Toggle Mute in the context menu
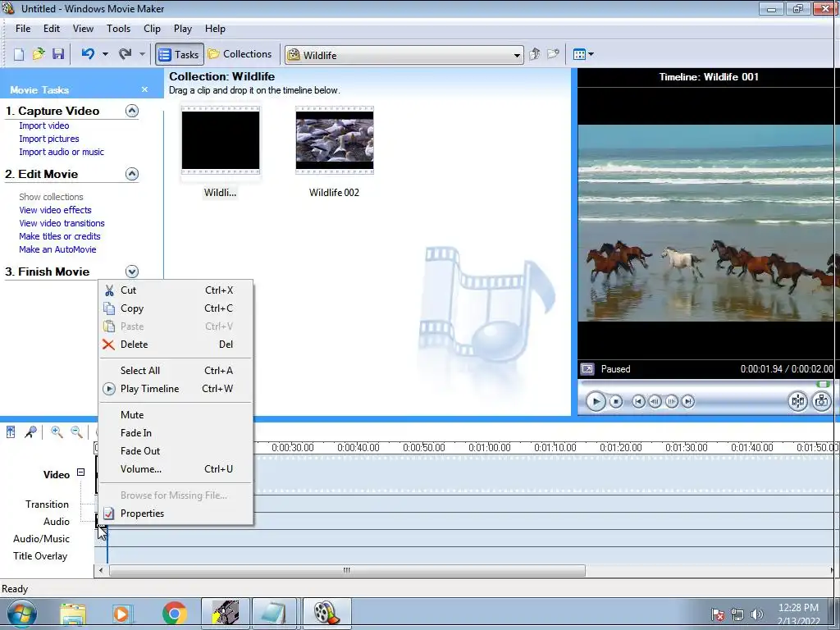840x630 pixels. point(176,415)
